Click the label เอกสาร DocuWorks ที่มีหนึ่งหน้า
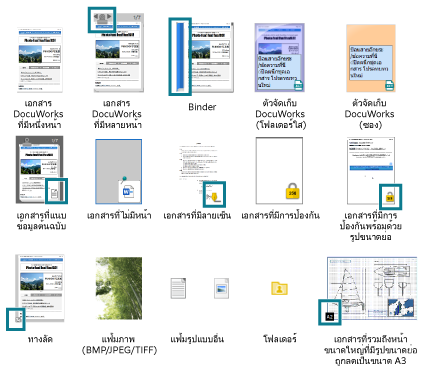Screen dimensions: 429x373 click(39, 114)
